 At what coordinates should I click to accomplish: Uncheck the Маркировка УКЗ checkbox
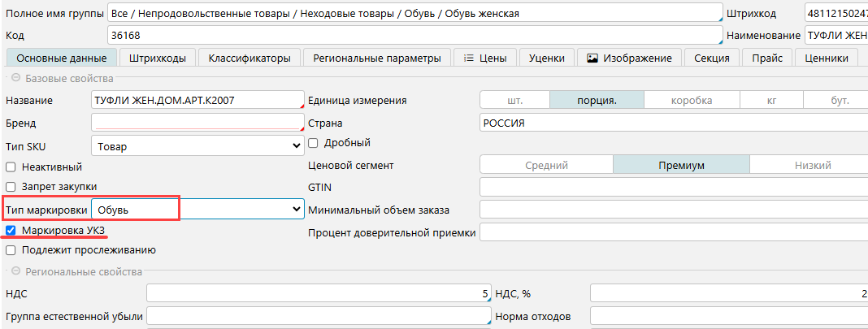tap(11, 231)
